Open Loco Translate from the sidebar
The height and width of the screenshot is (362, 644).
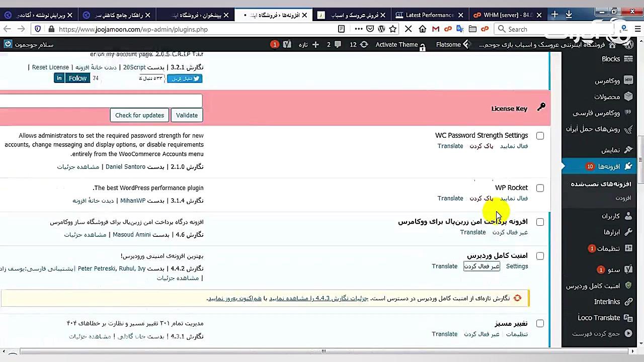(599, 317)
